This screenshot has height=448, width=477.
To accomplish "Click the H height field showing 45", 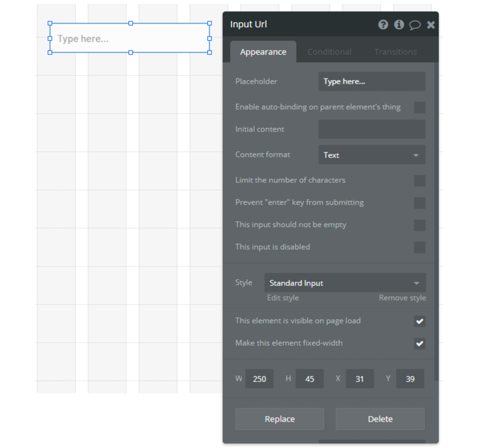I will (309, 379).
